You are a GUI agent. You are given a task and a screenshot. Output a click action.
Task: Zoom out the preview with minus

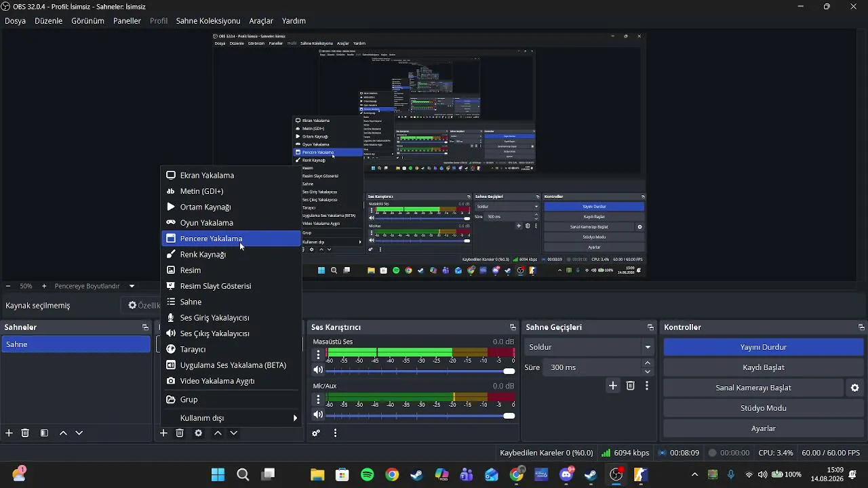pyautogui.click(x=8, y=286)
